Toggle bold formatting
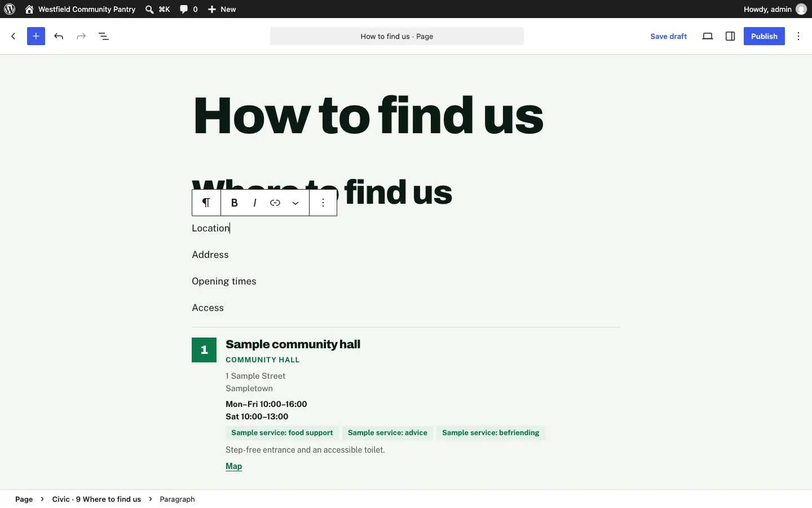 tap(235, 203)
